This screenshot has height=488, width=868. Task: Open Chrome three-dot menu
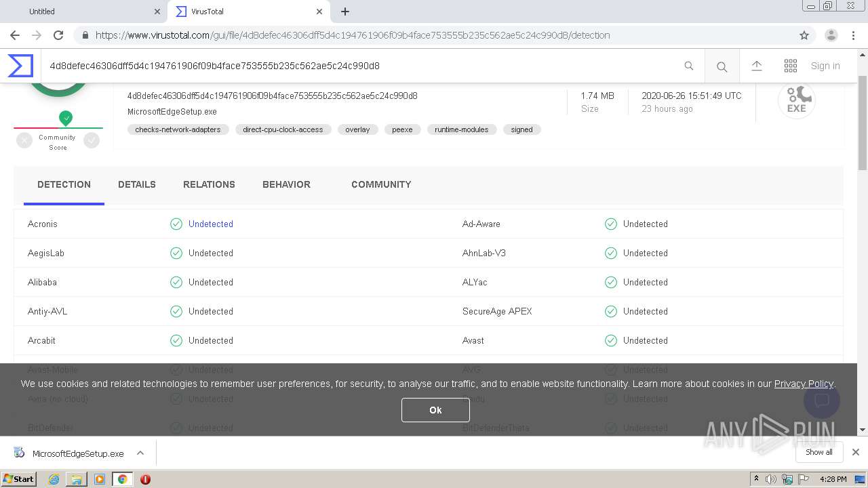[853, 35]
